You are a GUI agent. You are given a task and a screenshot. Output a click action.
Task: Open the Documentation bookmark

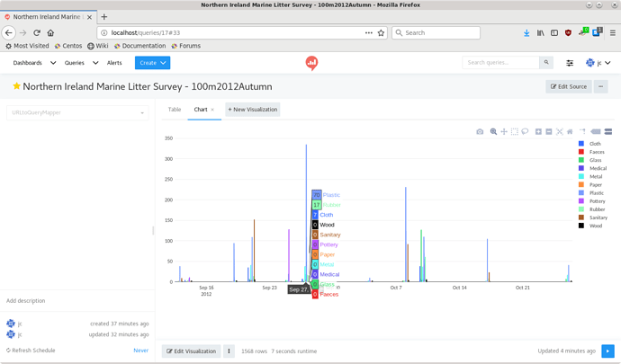[139, 46]
